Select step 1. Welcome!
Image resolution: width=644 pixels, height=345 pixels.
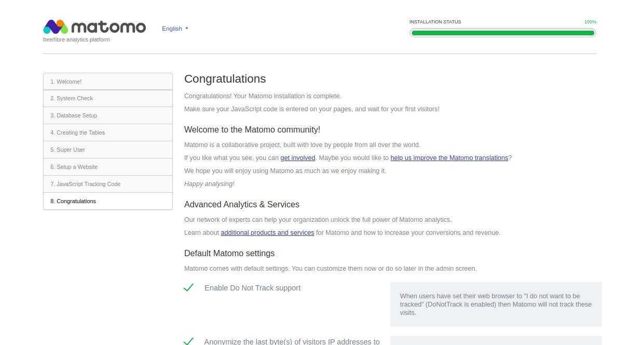pyautogui.click(x=108, y=82)
